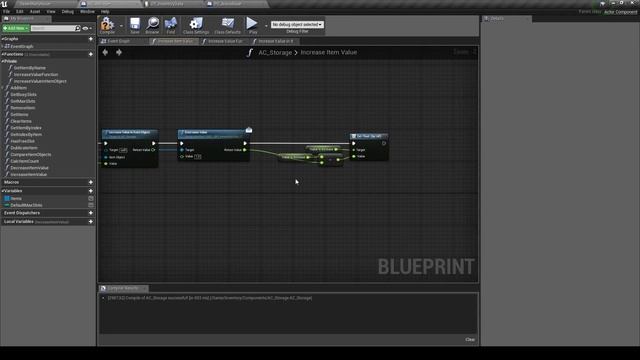Viewport: 640px width, 360px height.
Task: Select the ClearItems function
Action: pos(21,121)
